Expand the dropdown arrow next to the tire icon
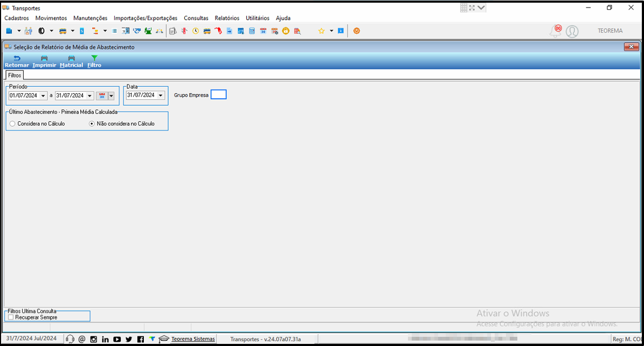The image size is (644, 346). pyautogui.click(x=51, y=31)
